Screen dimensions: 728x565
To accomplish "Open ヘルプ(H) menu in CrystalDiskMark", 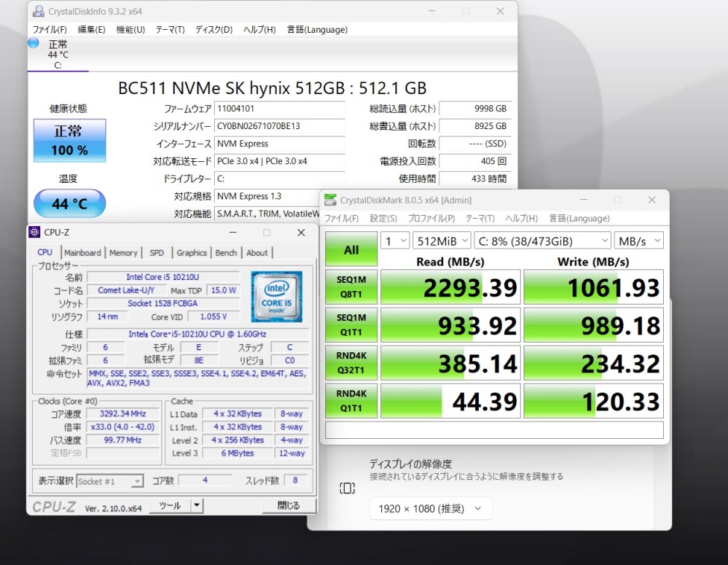I will pos(522,219).
